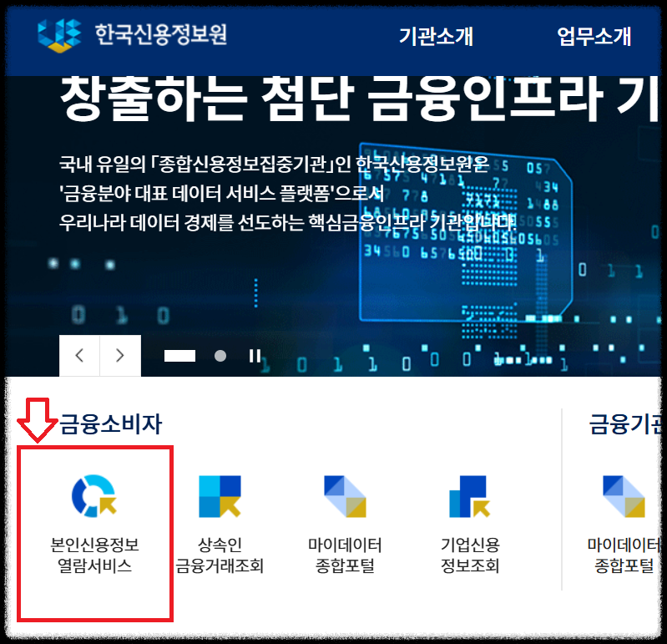Open 마이데이터 종합포털 text link under 금융소비자

[x=345, y=555]
